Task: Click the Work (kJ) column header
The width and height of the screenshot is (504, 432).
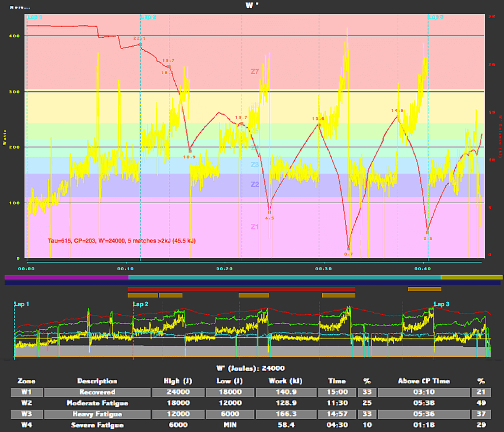Action: pos(285,381)
